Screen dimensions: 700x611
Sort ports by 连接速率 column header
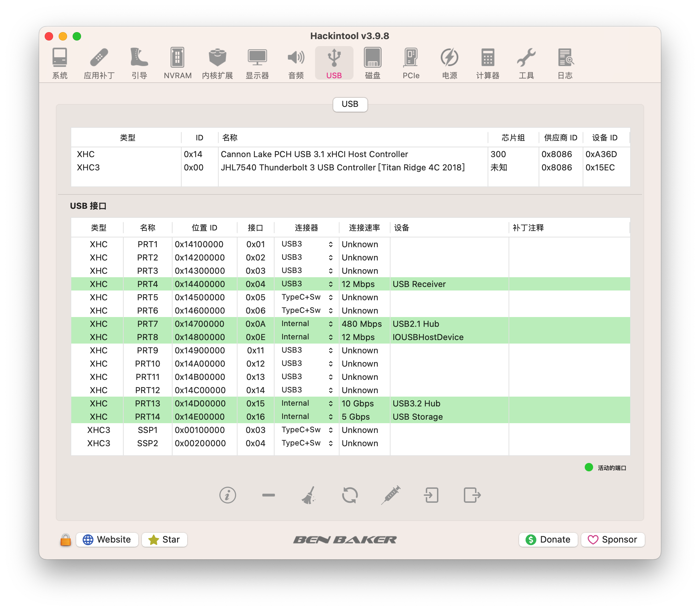[364, 228]
